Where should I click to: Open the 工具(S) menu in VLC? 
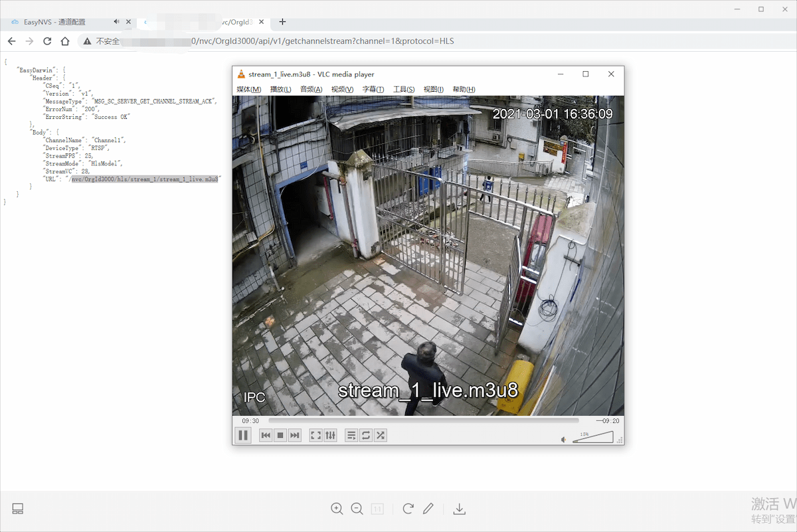point(404,89)
